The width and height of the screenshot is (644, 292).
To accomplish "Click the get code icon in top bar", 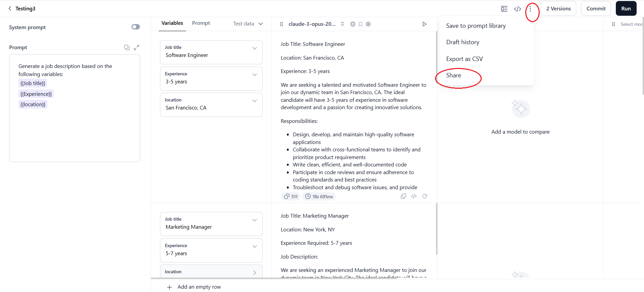I will [518, 9].
